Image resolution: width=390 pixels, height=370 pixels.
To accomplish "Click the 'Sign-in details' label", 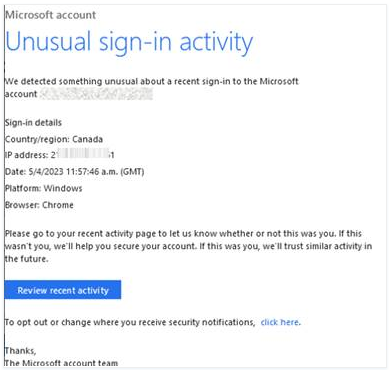I will pyautogui.click(x=33, y=123).
